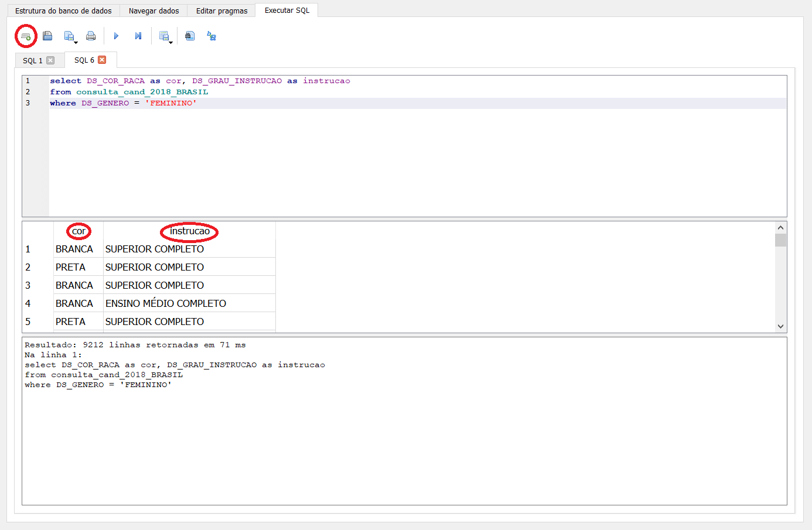Open Find and Replace icon
The width and height of the screenshot is (812, 530).
coord(211,36)
